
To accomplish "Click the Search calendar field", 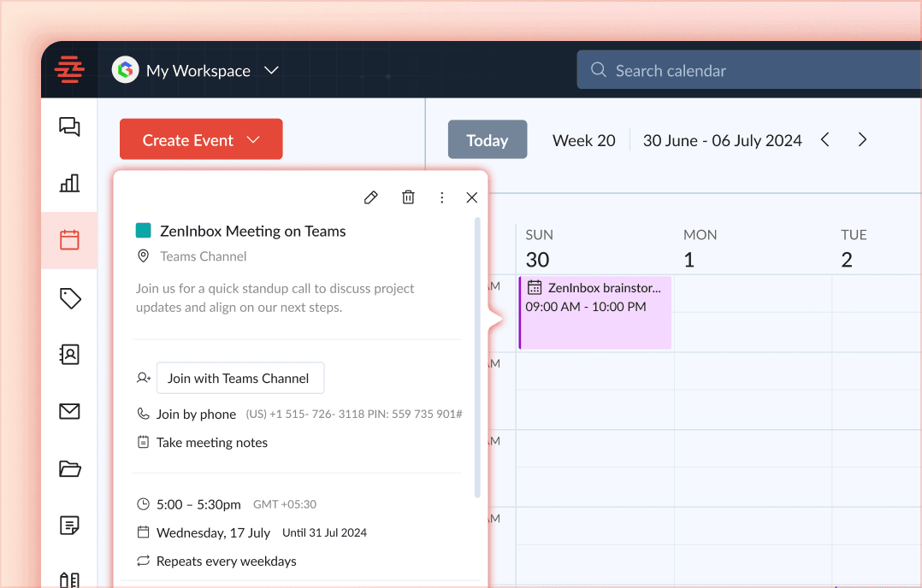I will tap(749, 70).
